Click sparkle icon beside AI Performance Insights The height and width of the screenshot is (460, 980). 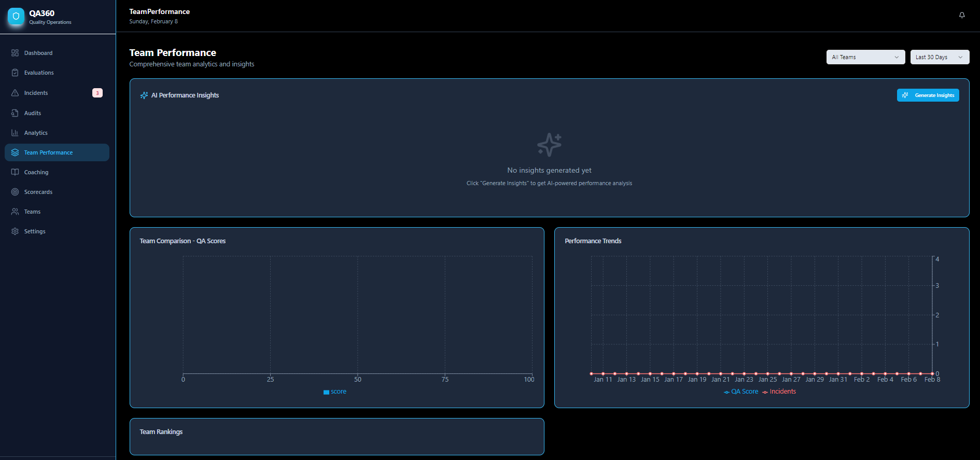(x=144, y=95)
